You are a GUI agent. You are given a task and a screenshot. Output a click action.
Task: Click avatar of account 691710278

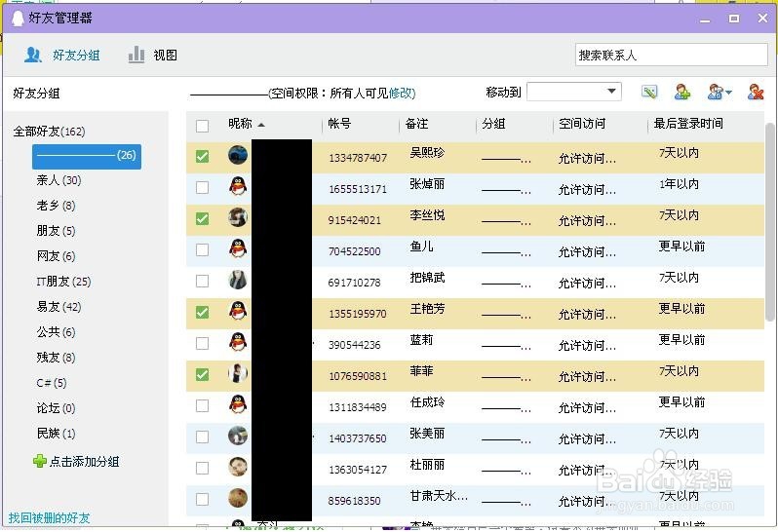pyautogui.click(x=238, y=280)
